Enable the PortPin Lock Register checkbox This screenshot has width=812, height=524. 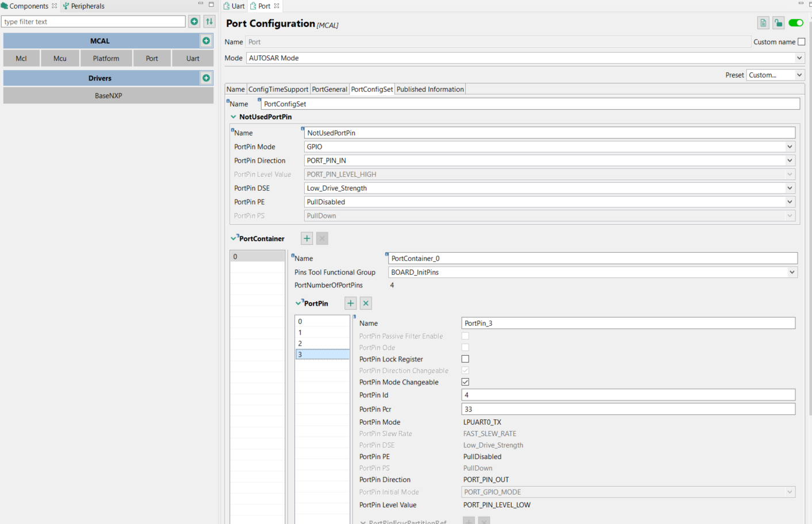pyautogui.click(x=465, y=359)
